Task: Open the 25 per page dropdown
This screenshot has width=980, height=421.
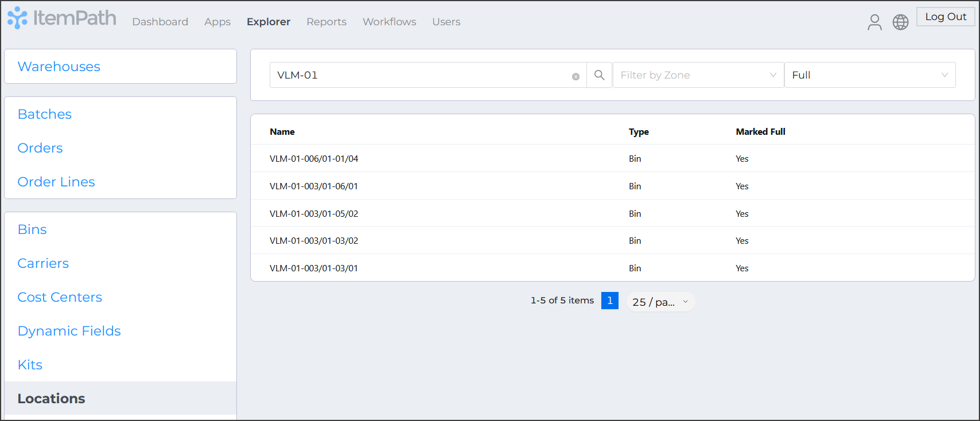Action: point(660,302)
